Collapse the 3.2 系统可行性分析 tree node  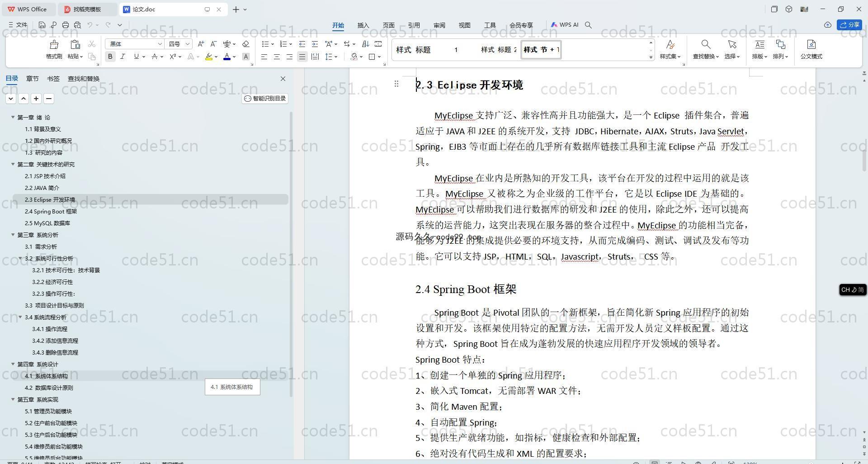click(x=20, y=258)
